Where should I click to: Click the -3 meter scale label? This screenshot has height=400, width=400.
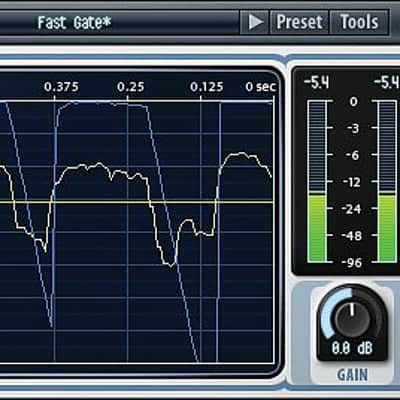point(354,128)
